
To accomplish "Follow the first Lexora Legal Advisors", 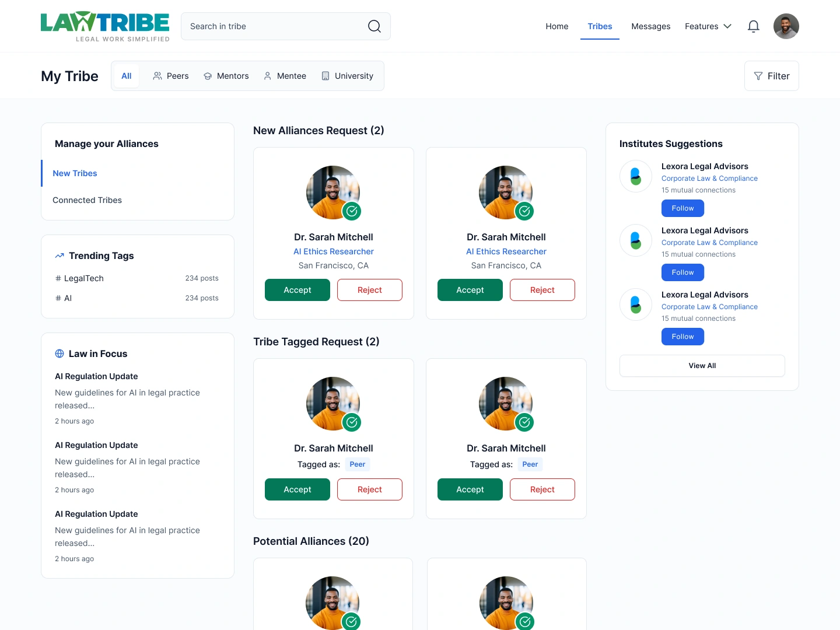I will 682,208.
